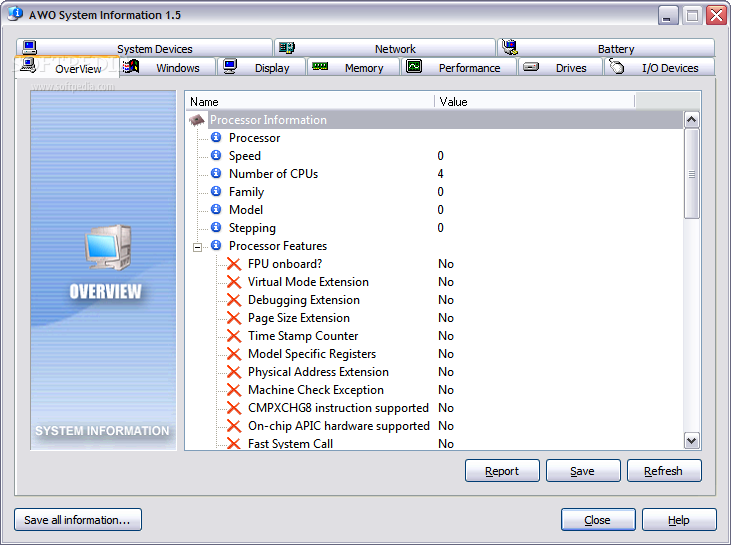Open the Battery tab
The width and height of the screenshot is (731, 545).
606,48
